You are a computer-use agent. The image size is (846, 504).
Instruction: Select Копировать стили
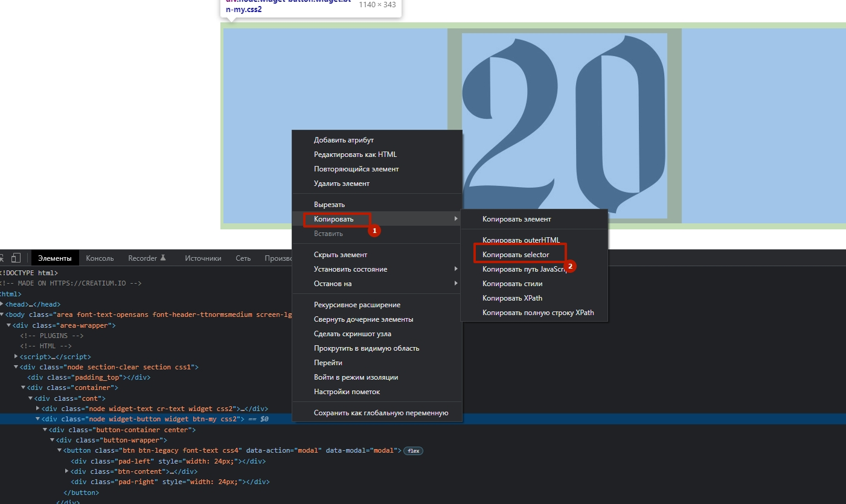[534, 284]
